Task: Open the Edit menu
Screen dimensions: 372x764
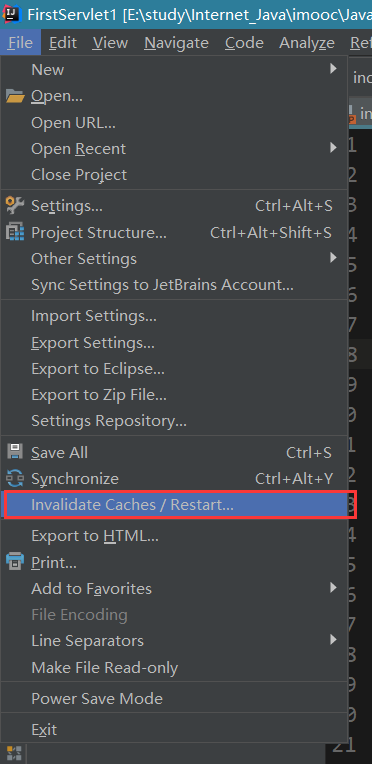Action: tap(63, 43)
